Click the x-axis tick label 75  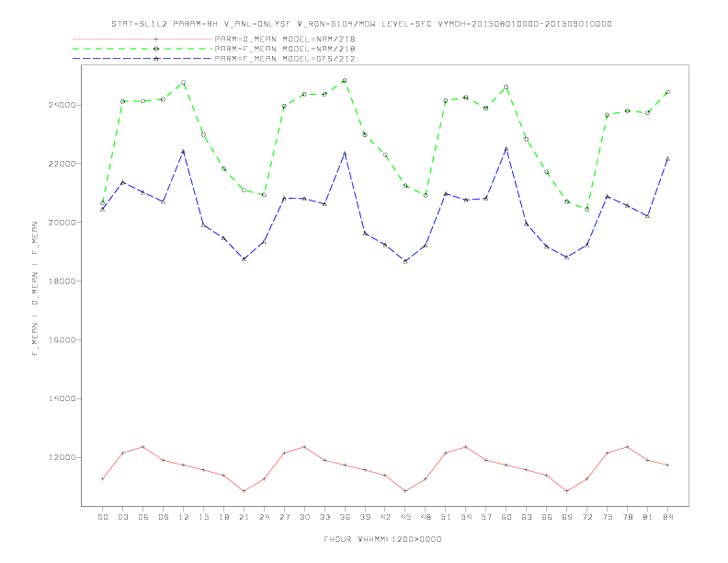pos(608,517)
